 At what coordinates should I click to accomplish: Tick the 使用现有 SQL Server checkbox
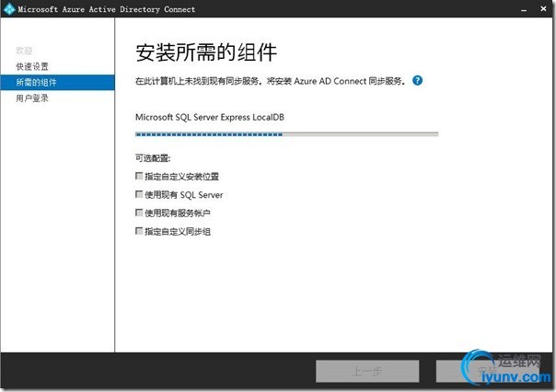coord(139,194)
